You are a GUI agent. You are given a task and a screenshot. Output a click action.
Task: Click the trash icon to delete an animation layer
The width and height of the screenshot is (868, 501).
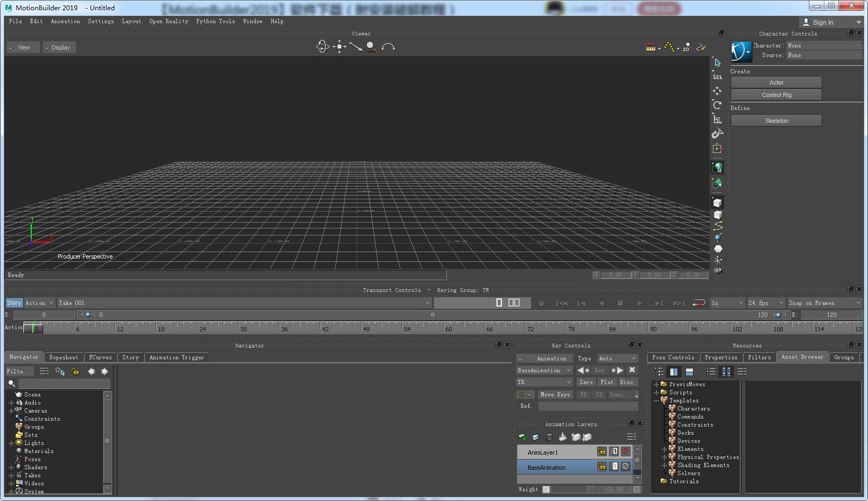549,437
